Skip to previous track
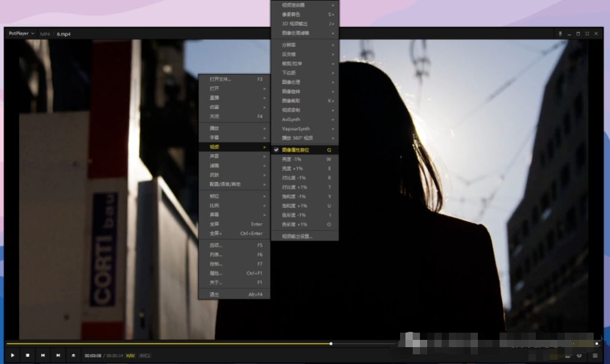This screenshot has width=610, height=364. tap(43, 356)
